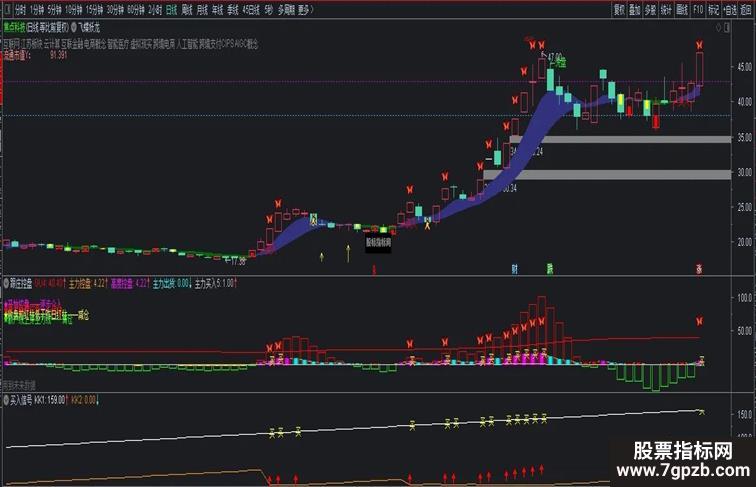This screenshot has width=756, height=487.
Task: Switch to the 分时 intraday period
Action: click(20, 10)
